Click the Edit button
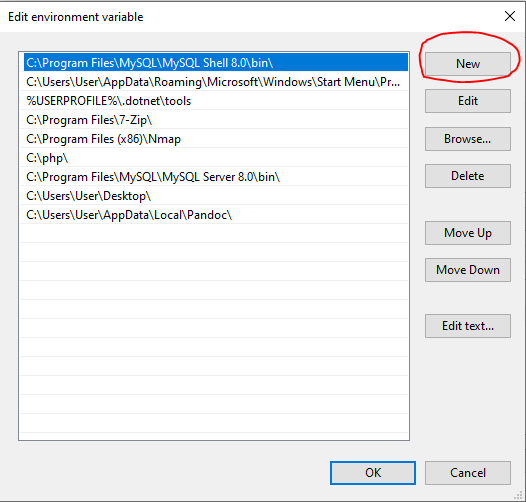This screenshot has height=502, width=526. click(x=468, y=101)
